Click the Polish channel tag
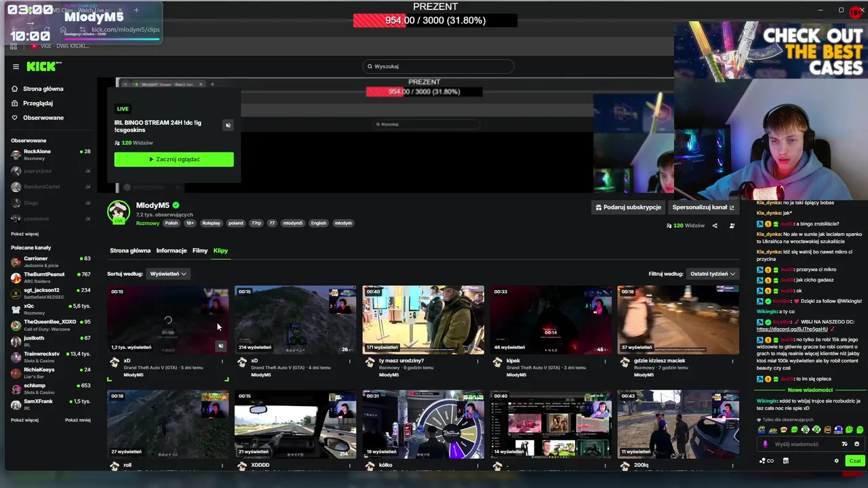 pyautogui.click(x=171, y=223)
